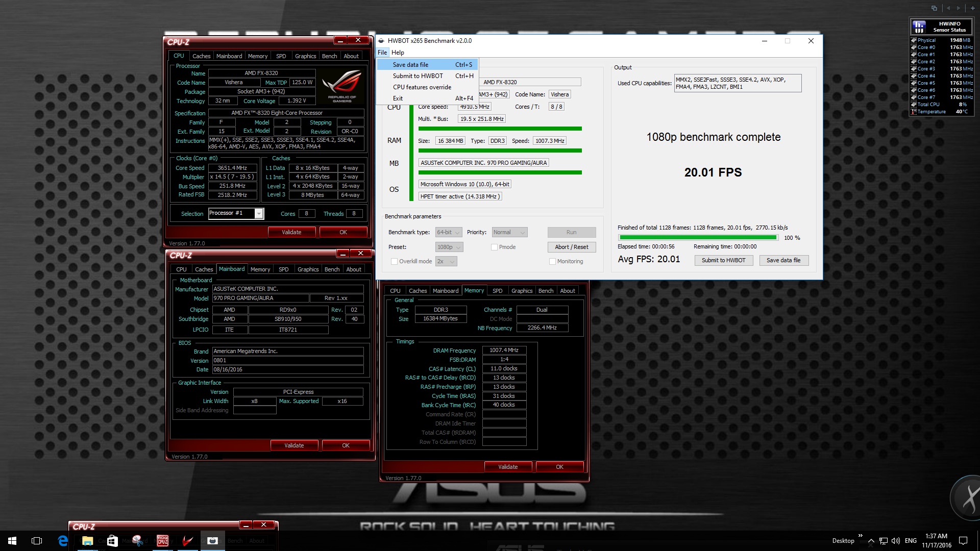Click the 20.01 FPS result text
This screenshot has height=551, width=980.
click(713, 172)
